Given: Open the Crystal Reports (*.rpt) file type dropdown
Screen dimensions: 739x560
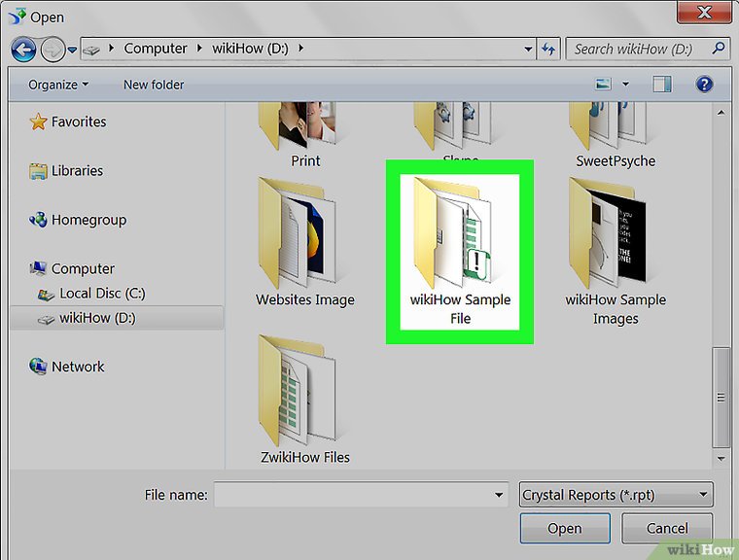Looking at the screenshot, I should [616, 495].
